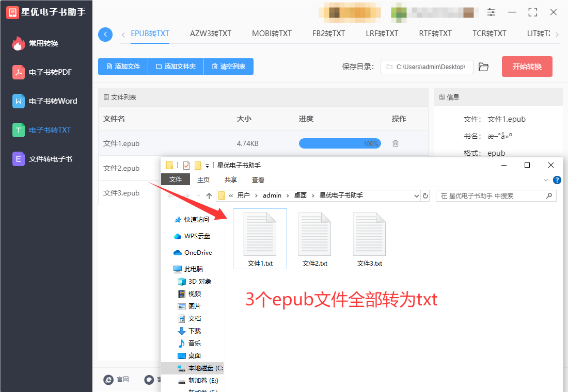Click the Explorer refresh button
The image size is (568, 392).
point(425,196)
